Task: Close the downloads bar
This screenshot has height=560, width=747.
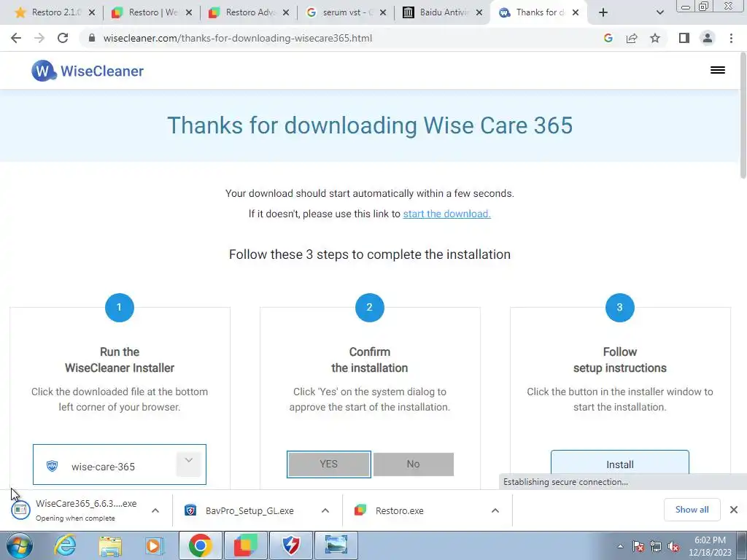Action: pyautogui.click(x=734, y=510)
